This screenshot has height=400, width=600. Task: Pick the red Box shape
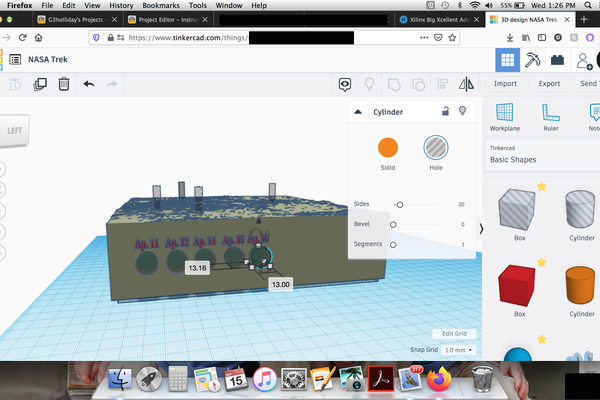pos(517,285)
